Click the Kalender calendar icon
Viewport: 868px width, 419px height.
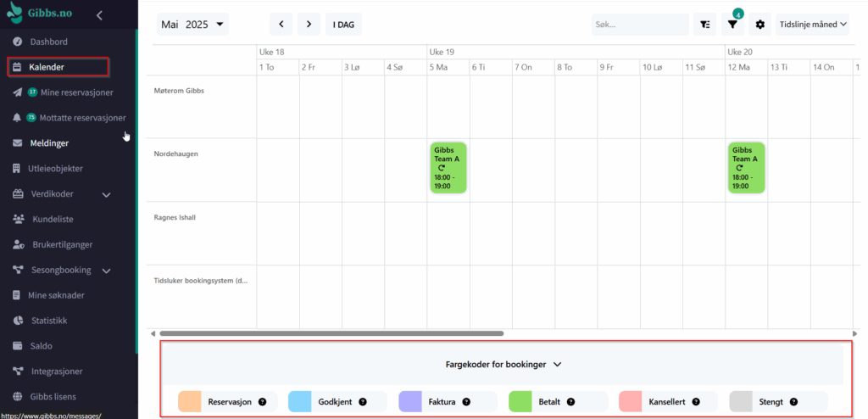[17, 67]
